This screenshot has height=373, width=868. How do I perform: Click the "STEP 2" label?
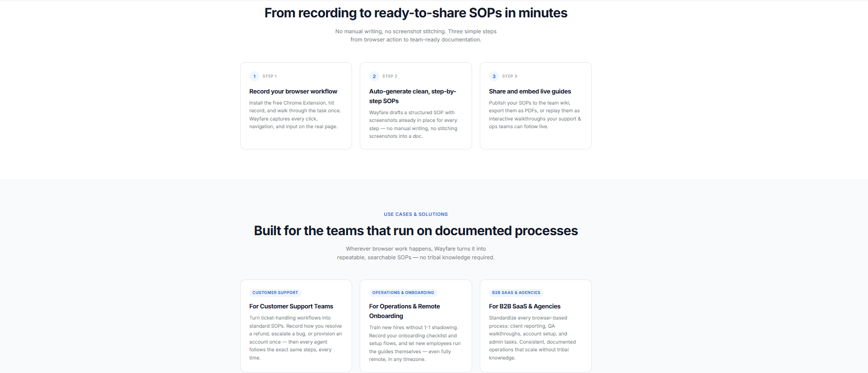(390, 76)
